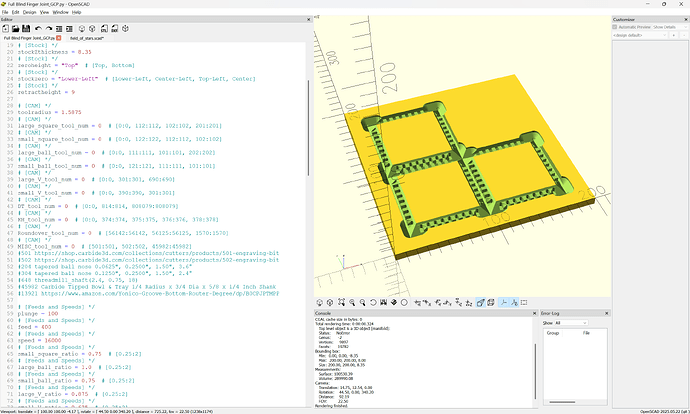Click the last axis view-direction icon before Perspective
690x414 pixels.
pos(469,303)
